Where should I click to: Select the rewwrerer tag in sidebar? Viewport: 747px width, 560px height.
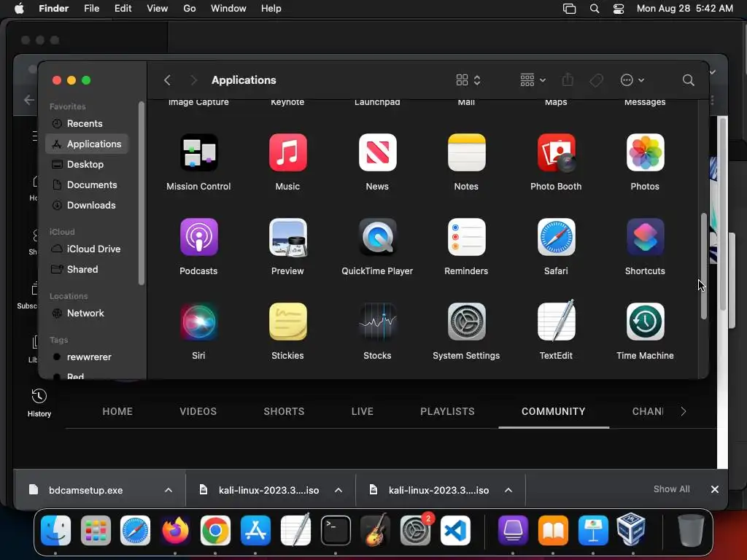point(88,357)
